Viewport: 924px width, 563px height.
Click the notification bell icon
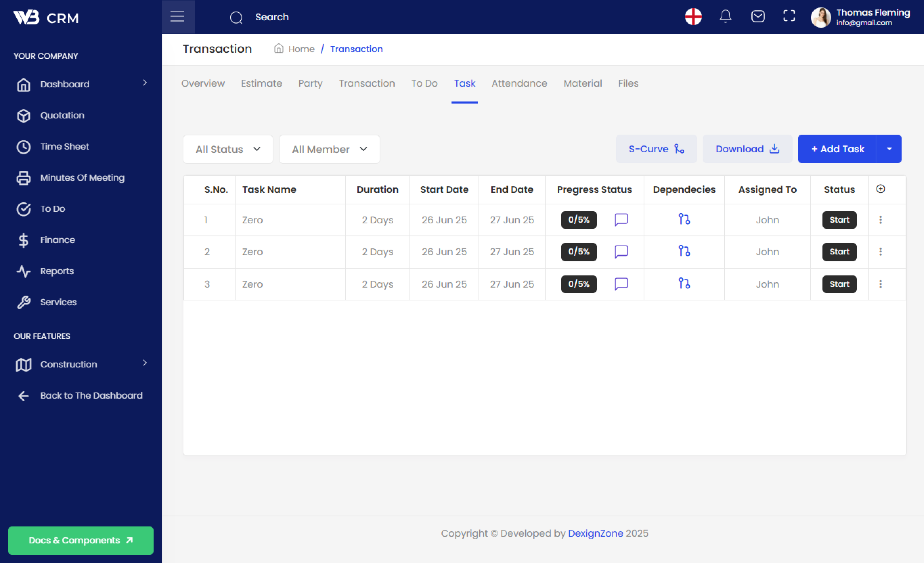[x=725, y=16]
